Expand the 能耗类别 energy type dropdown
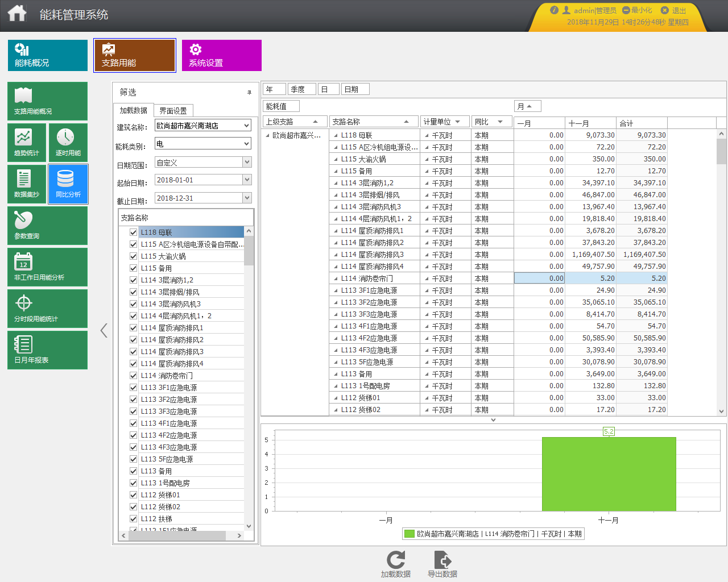This screenshot has width=728, height=582. tap(246, 144)
